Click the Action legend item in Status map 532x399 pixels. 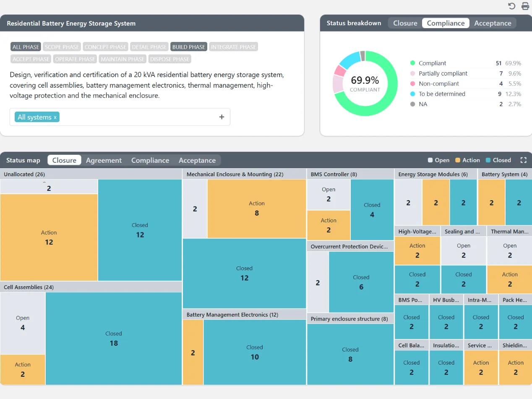[468, 160]
